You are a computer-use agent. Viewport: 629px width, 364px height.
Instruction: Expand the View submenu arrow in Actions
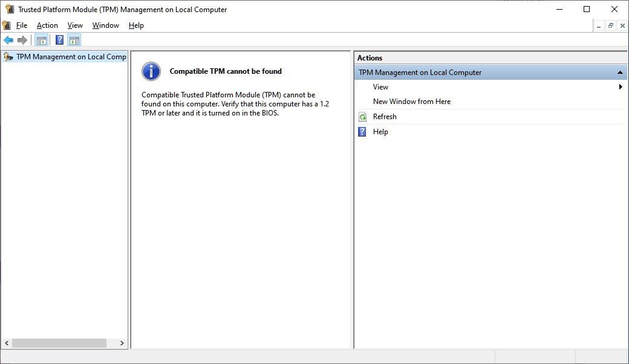click(x=621, y=87)
